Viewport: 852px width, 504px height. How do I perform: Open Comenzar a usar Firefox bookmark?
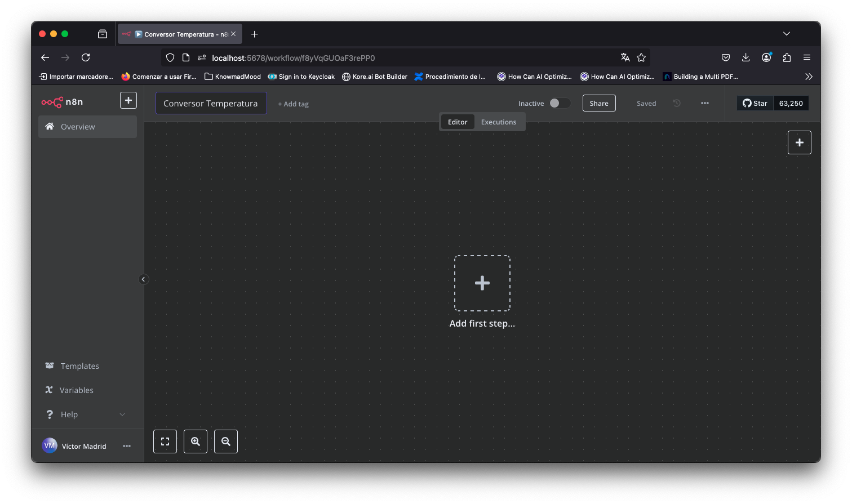(159, 77)
